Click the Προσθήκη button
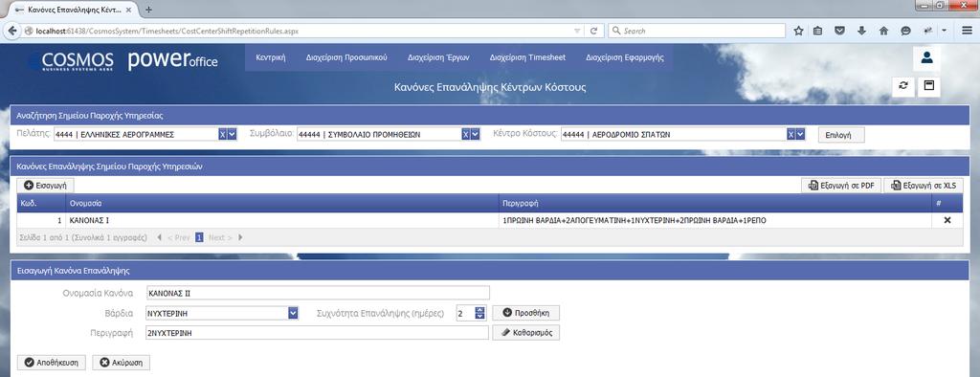 tap(525, 313)
